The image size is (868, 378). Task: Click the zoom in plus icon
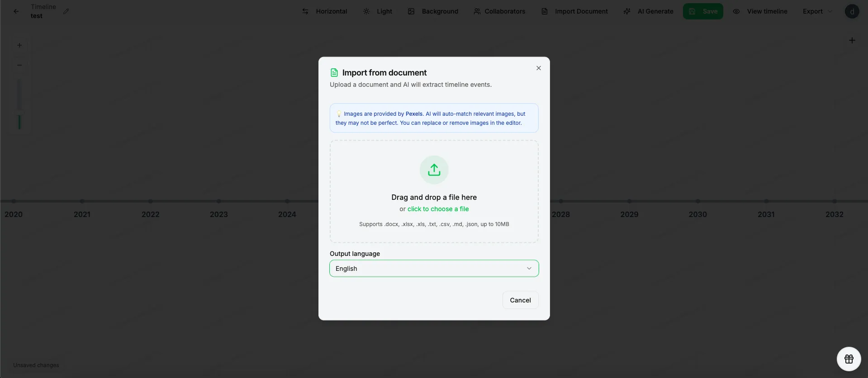(x=19, y=45)
